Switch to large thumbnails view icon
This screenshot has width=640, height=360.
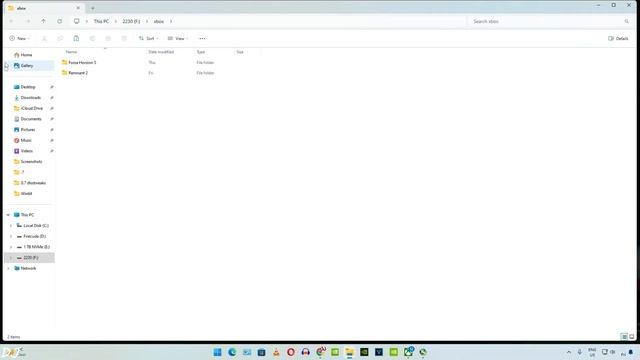632,337
